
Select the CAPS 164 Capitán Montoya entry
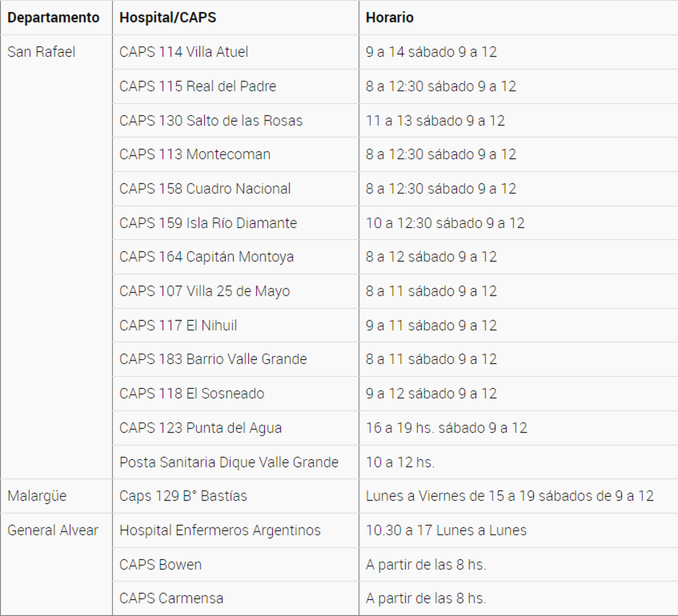tap(206, 257)
